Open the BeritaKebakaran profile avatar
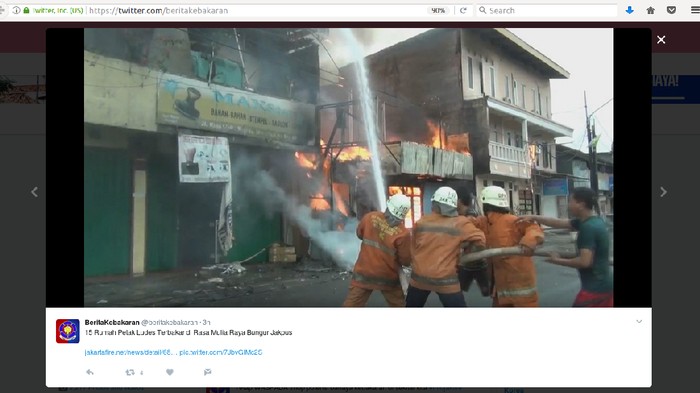This screenshot has width=700, height=393. (x=67, y=331)
